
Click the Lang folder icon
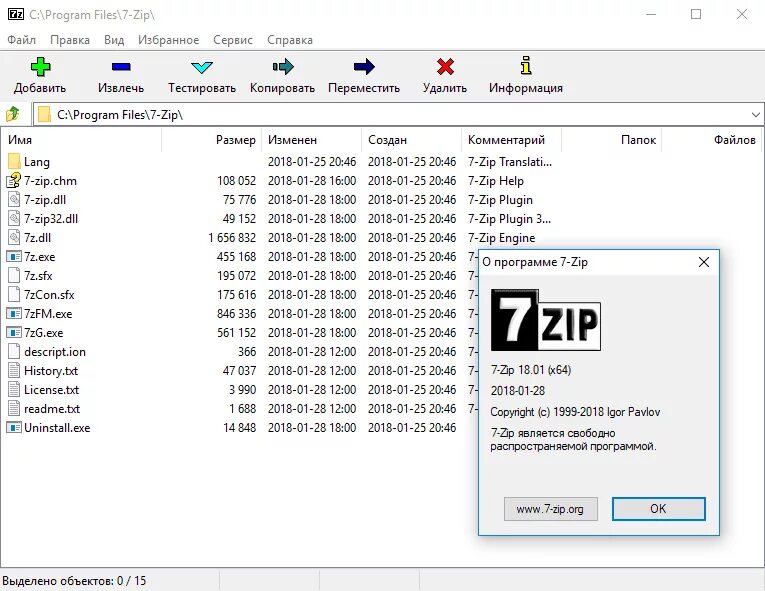(x=14, y=162)
